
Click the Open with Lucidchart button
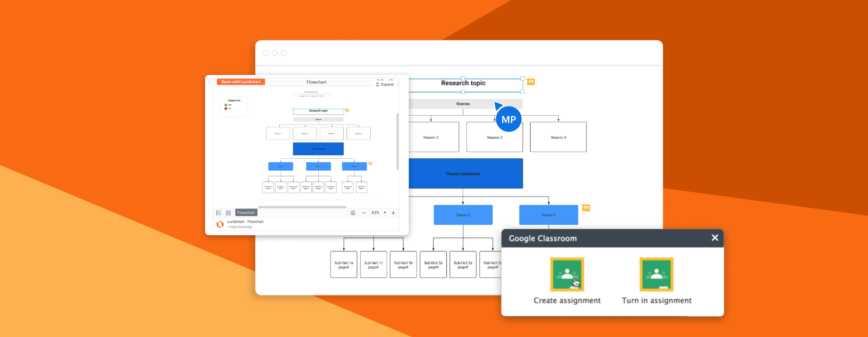tap(241, 82)
